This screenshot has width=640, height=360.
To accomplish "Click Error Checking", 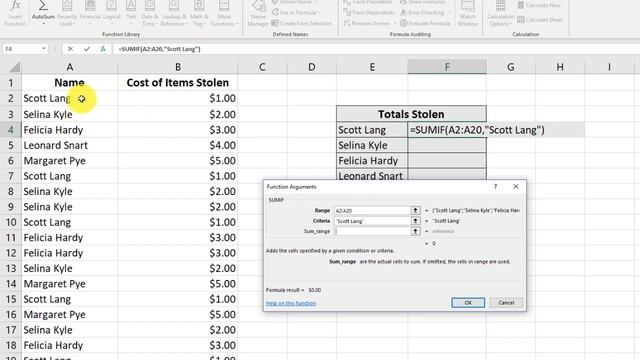I will 424,13.
